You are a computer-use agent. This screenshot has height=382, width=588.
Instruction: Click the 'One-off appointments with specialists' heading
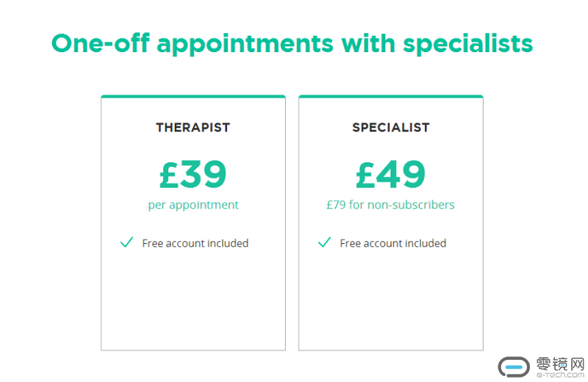[x=292, y=43]
